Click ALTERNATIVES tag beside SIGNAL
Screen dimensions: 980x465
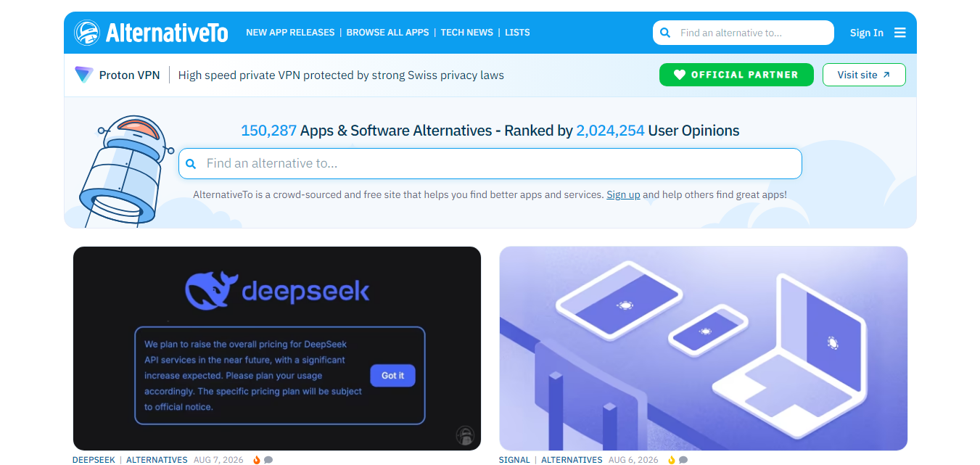572,460
